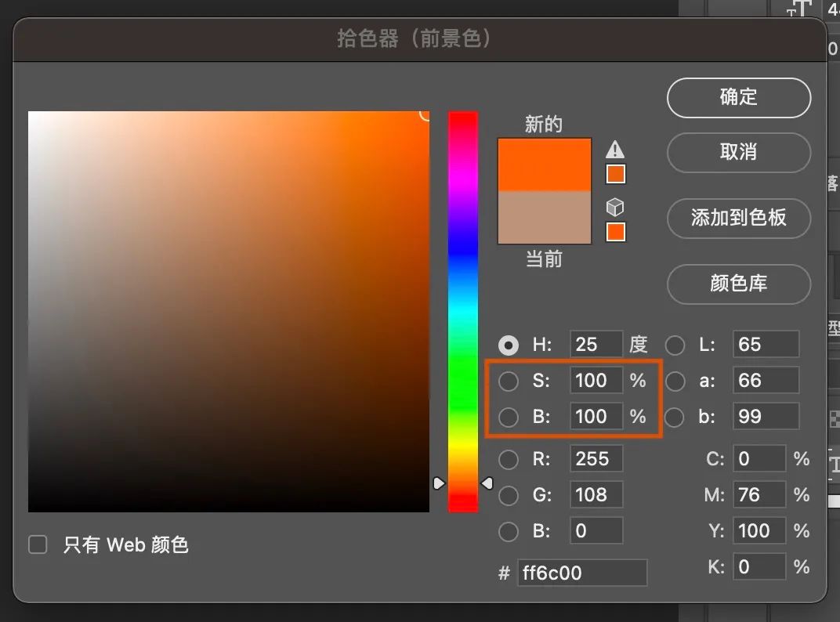Image resolution: width=840 pixels, height=622 pixels.
Task: Click the K black field showing 0
Action: (x=759, y=566)
